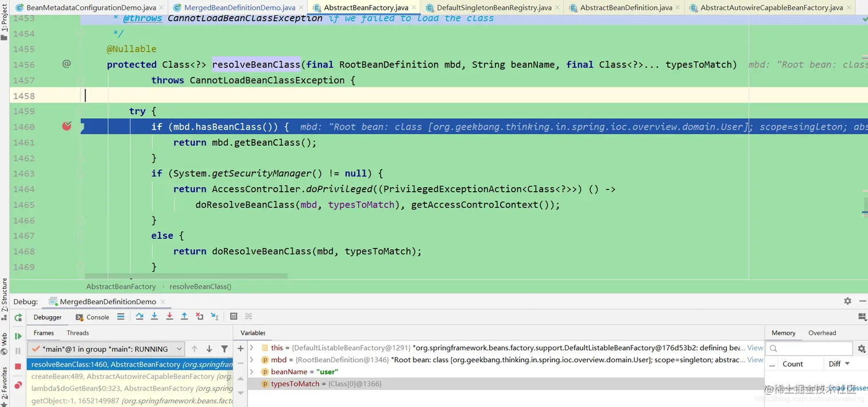
Task: Expand the 'this' variable node
Action: (x=252, y=348)
